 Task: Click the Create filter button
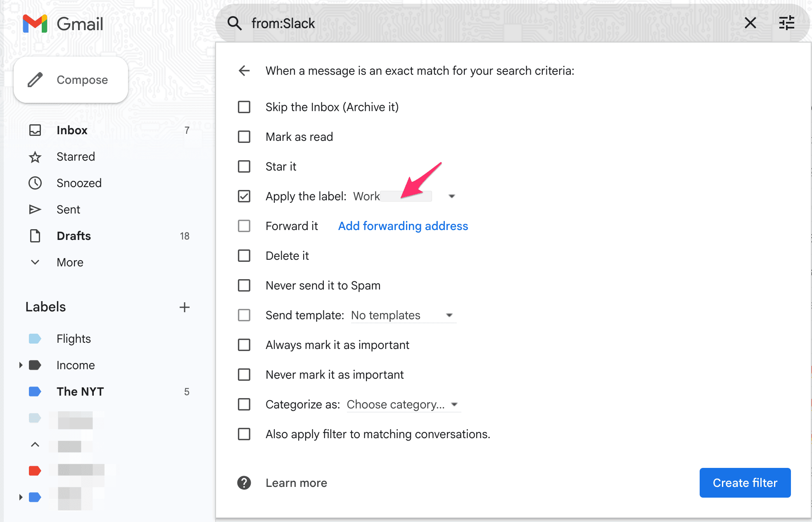point(745,483)
